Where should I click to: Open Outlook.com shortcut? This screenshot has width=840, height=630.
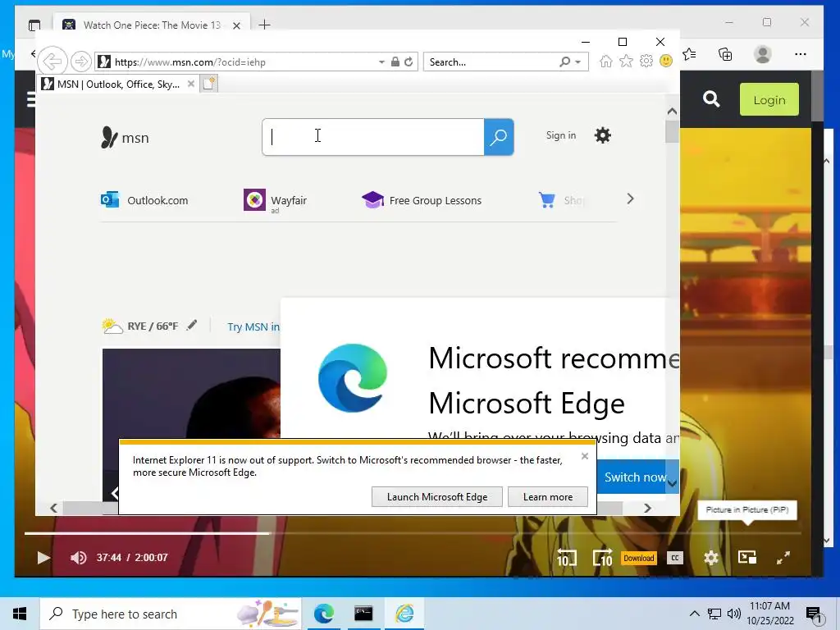144,200
